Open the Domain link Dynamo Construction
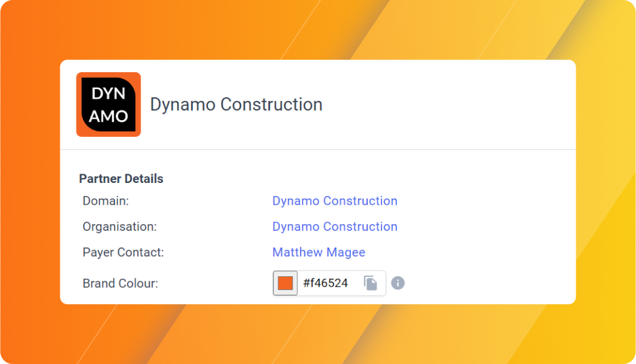Image resolution: width=636 pixels, height=364 pixels. coord(335,200)
